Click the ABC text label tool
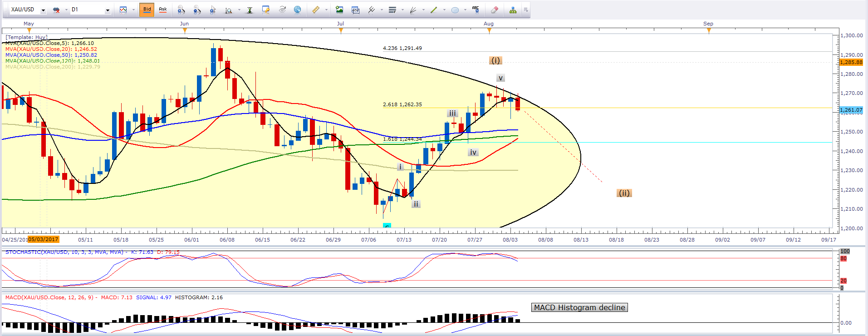The height and width of the screenshot is (336, 868). coord(476,10)
